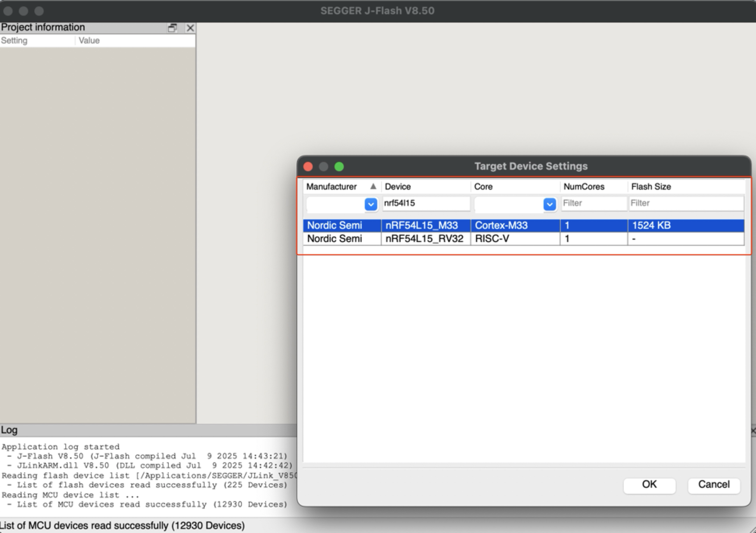Viewport: 756px width, 533px height.
Task: Cancel the Target Device Settings dialog
Action: 714,485
